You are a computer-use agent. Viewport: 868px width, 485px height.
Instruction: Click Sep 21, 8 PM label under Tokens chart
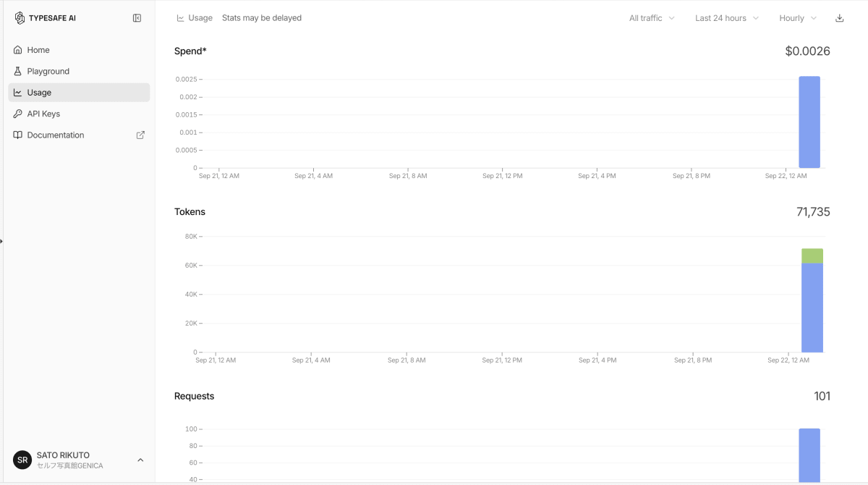[x=693, y=360]
